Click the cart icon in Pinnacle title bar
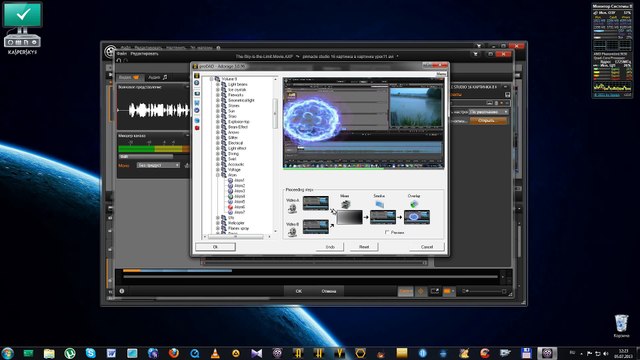The width and height of the screenshot is (640, 360). tap(475, 54)
